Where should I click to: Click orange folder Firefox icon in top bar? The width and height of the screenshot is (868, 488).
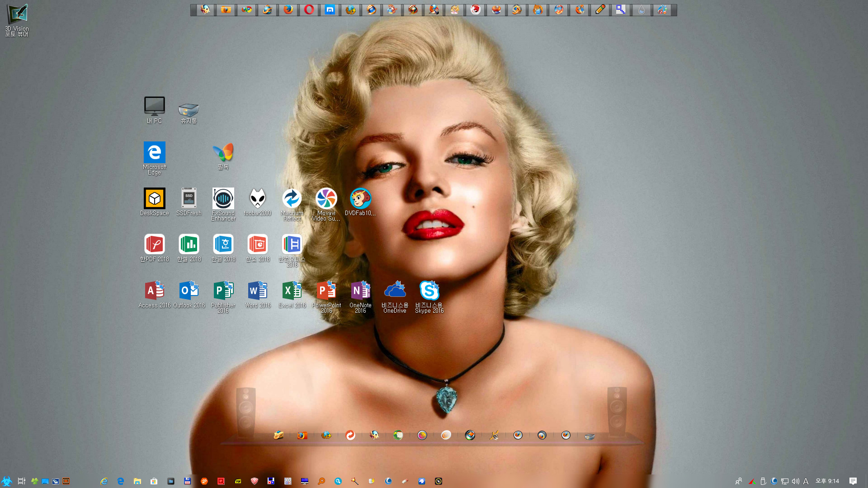226,9
